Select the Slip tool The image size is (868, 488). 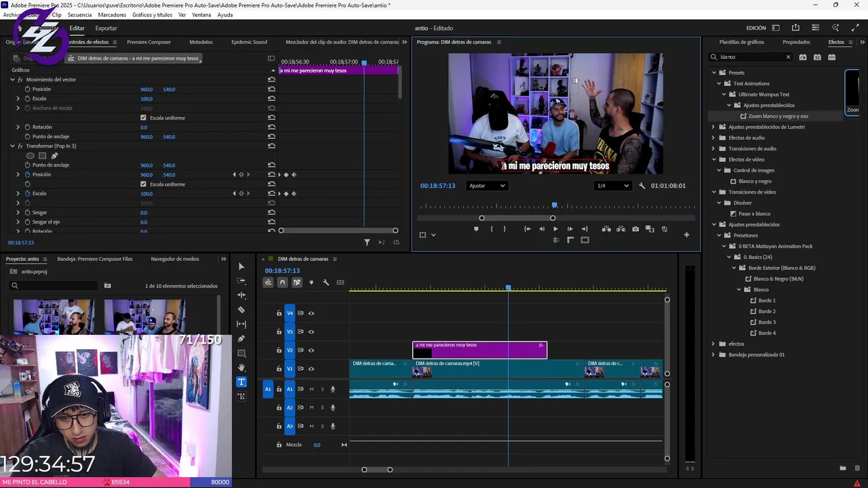(241, 324)
